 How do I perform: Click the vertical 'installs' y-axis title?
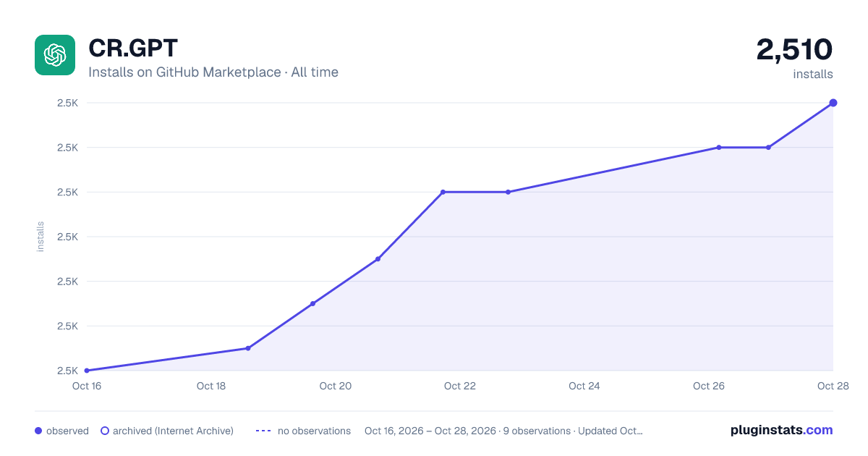coord(41,237)
